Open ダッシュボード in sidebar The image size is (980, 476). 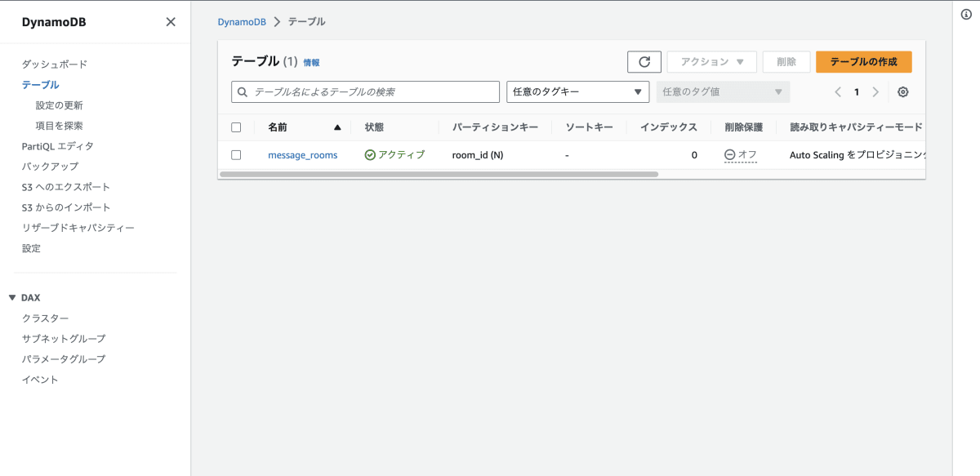tap(55, 65)
